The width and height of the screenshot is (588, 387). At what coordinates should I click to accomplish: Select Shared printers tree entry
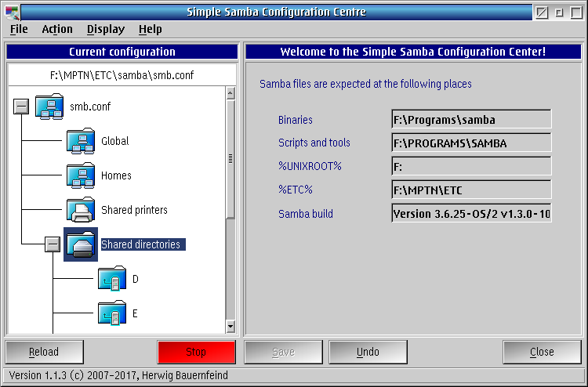tap(134, 210)
